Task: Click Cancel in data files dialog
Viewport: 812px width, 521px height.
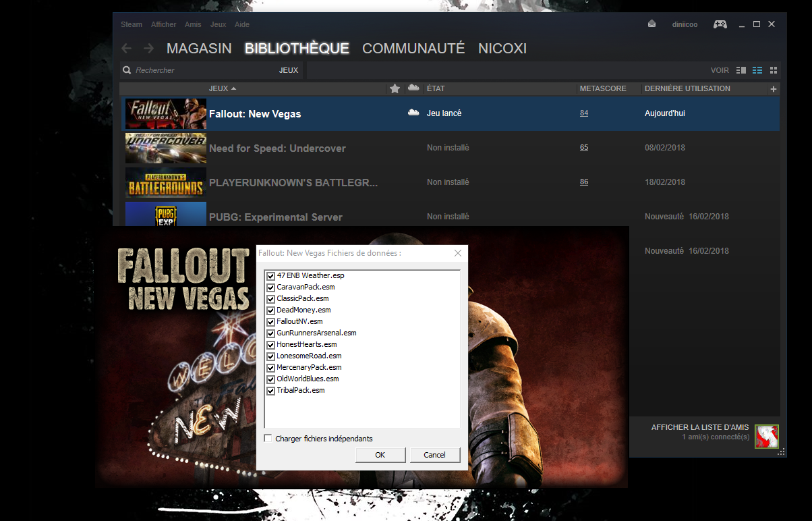Action: pos(435,455)
